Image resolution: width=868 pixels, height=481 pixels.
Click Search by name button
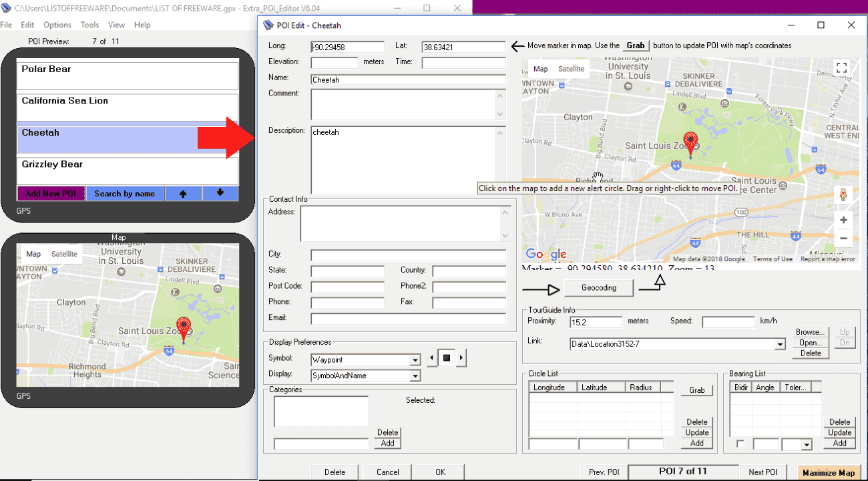(x=125, y=194)
